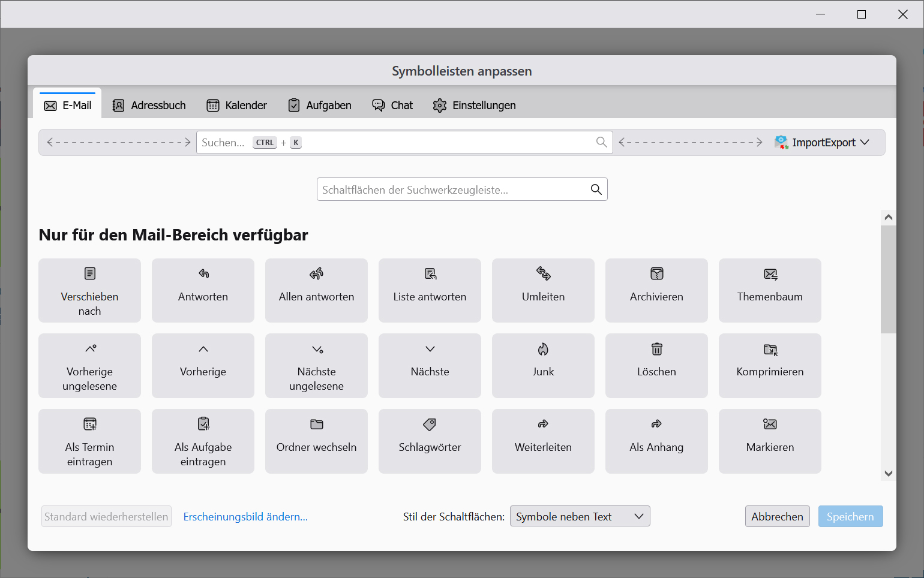The height and width of the screenshot is (578, 924).
Task: Click the Umleiten icon button
Action: 543,274
